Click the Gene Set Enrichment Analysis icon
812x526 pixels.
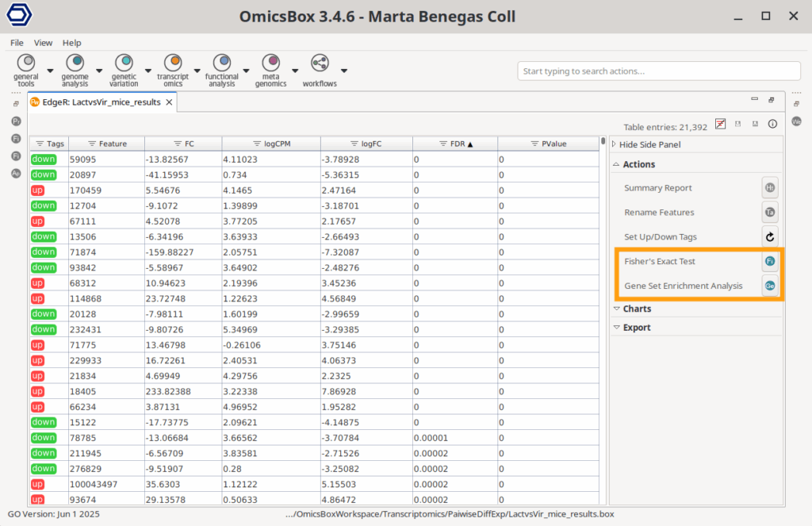click(x=770, y=286)
